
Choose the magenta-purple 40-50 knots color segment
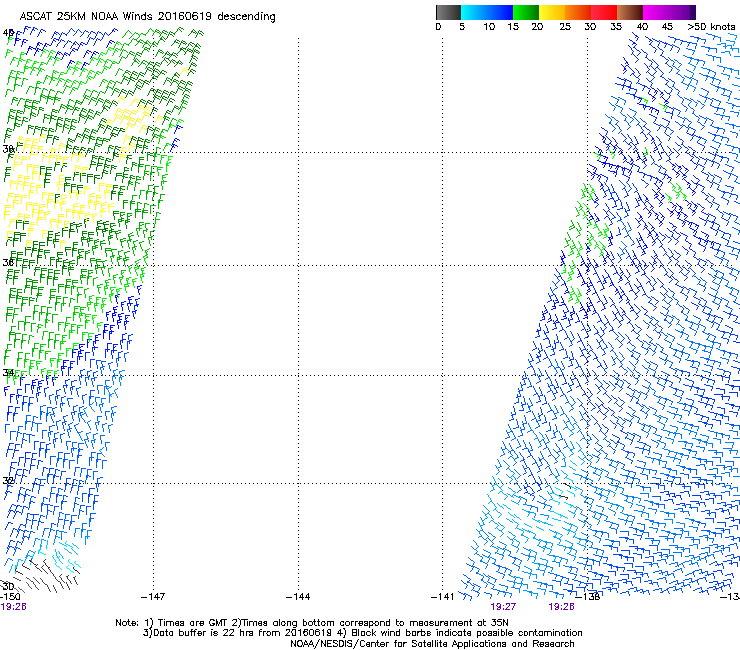[x=669, y=12]
